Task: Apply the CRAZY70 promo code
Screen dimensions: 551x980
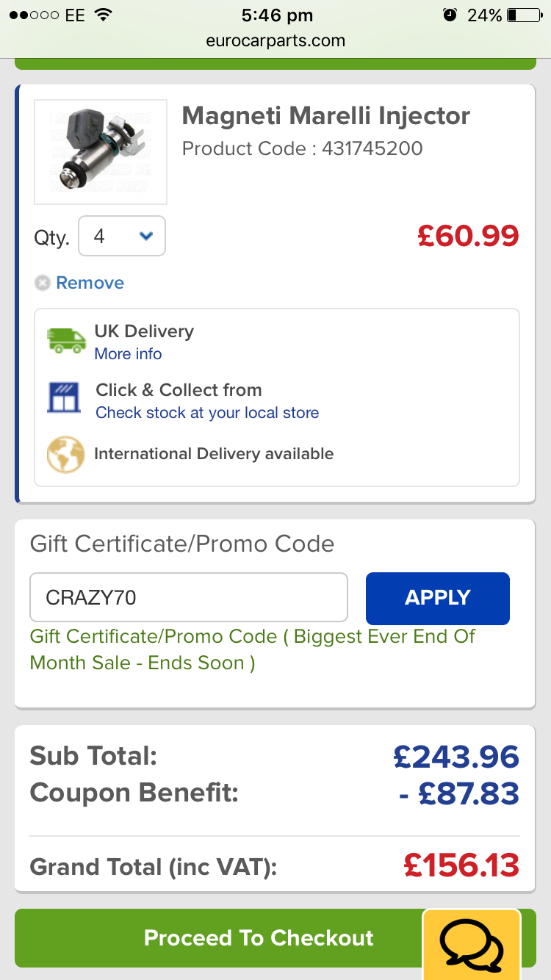Action: [x=437, y=598]
